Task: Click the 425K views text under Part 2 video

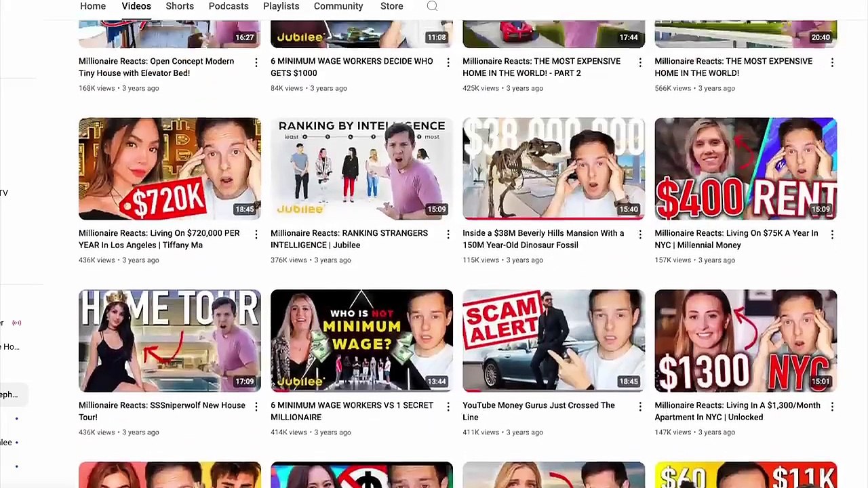Action: coord(481,88)
